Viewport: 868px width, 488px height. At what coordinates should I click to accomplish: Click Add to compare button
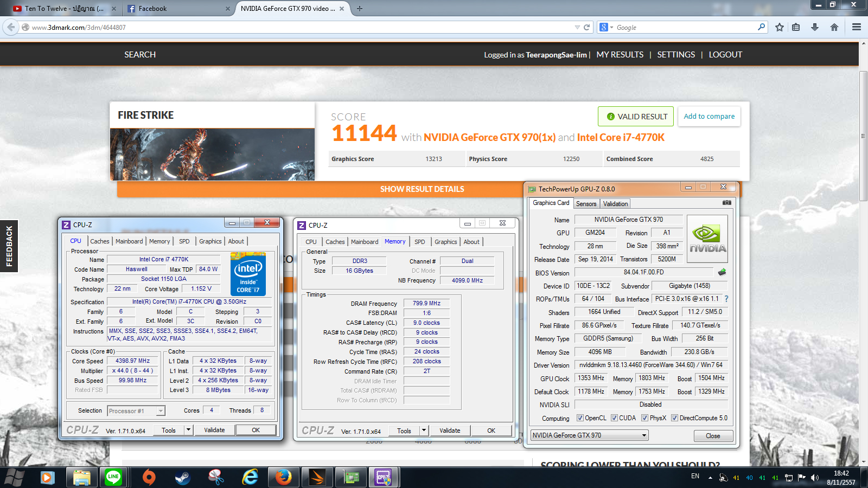(709, 116)
